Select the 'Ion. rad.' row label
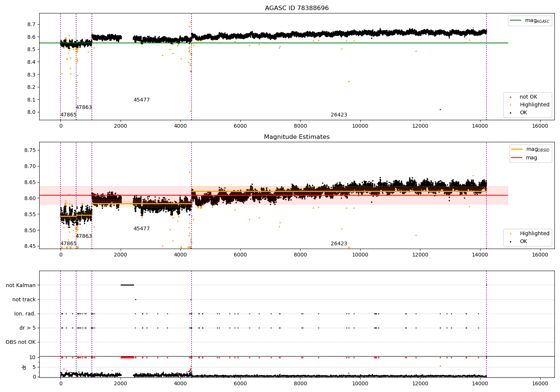Screen dimensions: 560x392 tap(25, 314)
